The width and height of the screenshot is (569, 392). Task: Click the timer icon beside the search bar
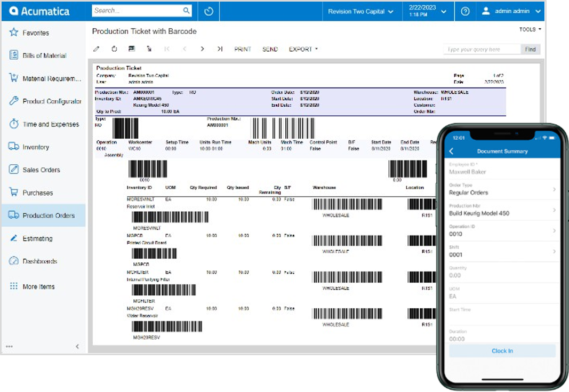[208, 11]
